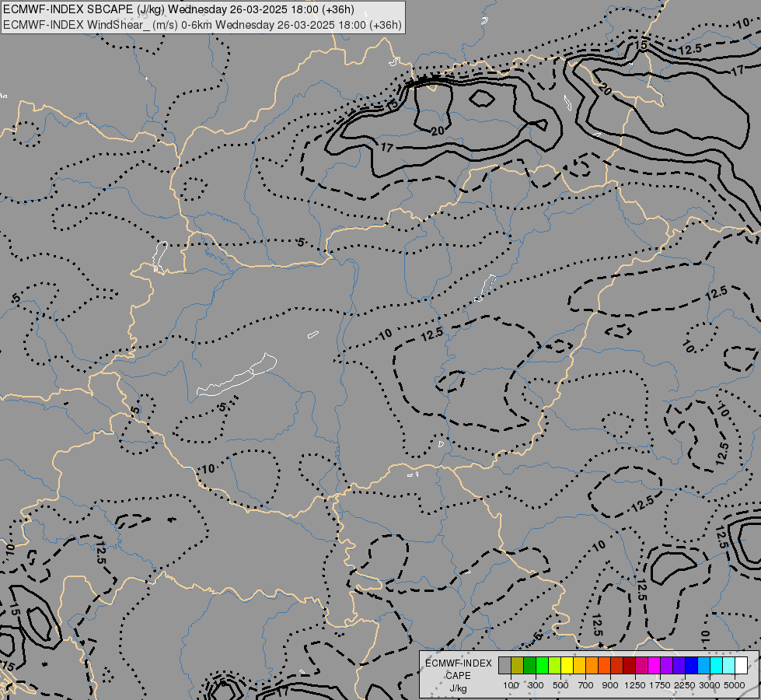Click the legend value 300

click(536, 685)
